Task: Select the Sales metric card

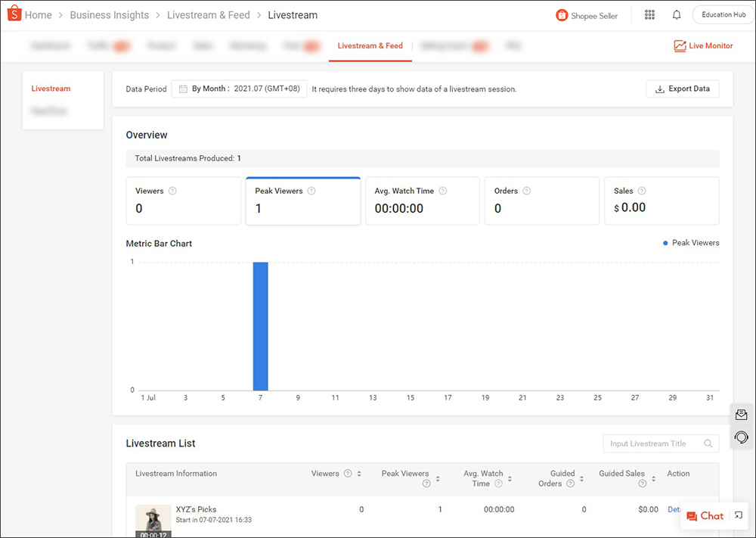Action: [661, 201]
